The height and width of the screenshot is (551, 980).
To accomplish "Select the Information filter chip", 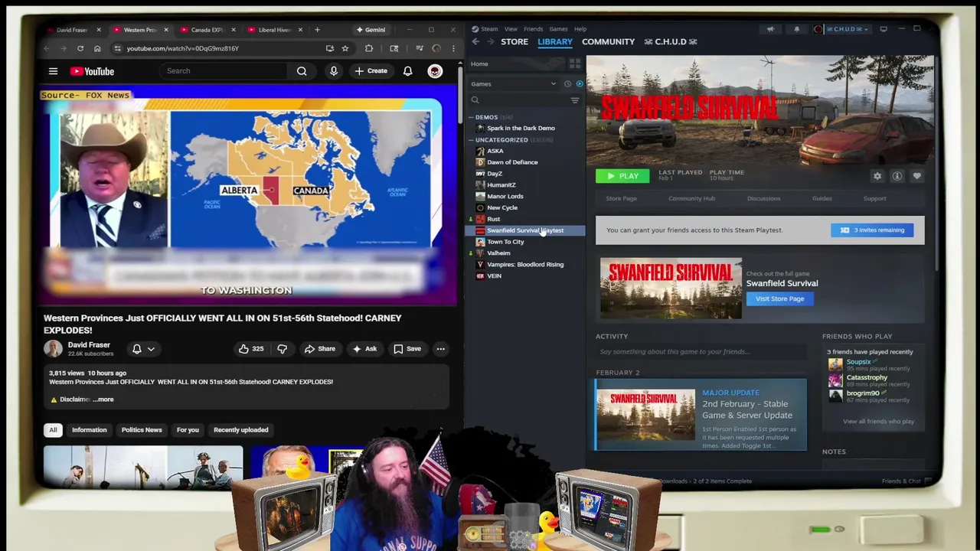I will click(x=89, y=430).
